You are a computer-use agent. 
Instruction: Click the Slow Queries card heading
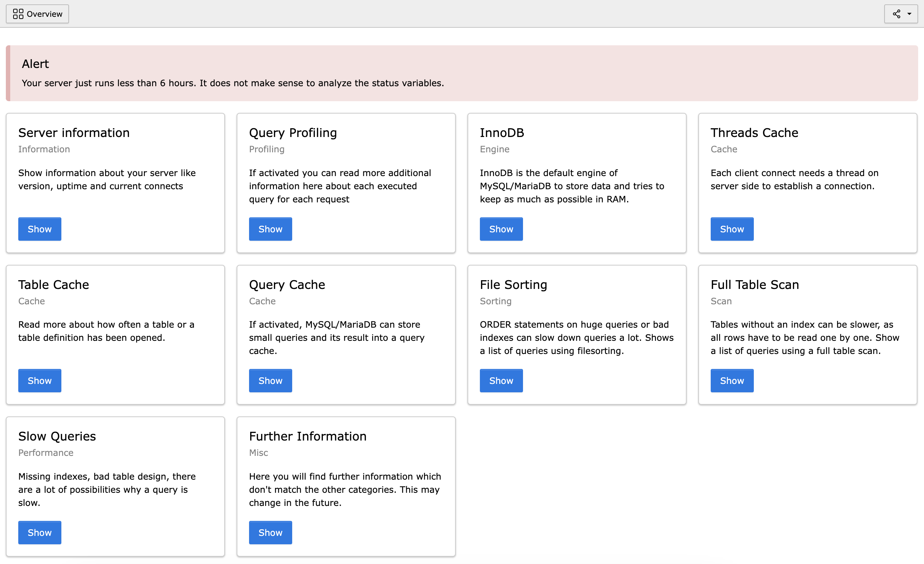(57, 436)
